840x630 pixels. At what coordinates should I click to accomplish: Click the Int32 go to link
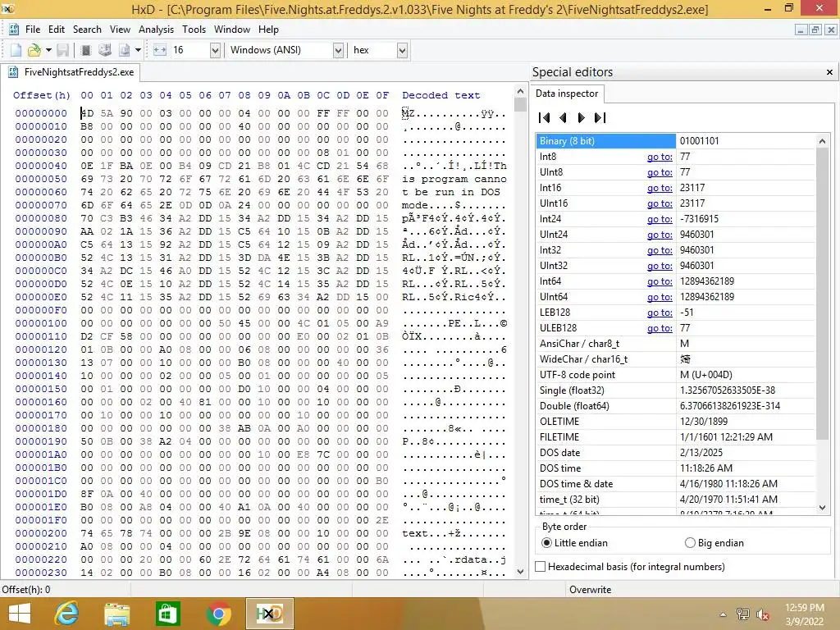(x=660, y=249)
